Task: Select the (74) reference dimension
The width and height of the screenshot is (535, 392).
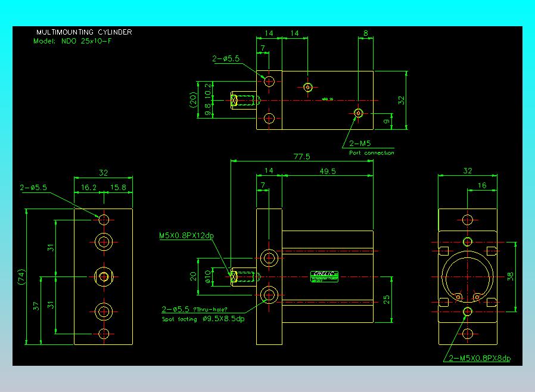Action: pos(21,276)
